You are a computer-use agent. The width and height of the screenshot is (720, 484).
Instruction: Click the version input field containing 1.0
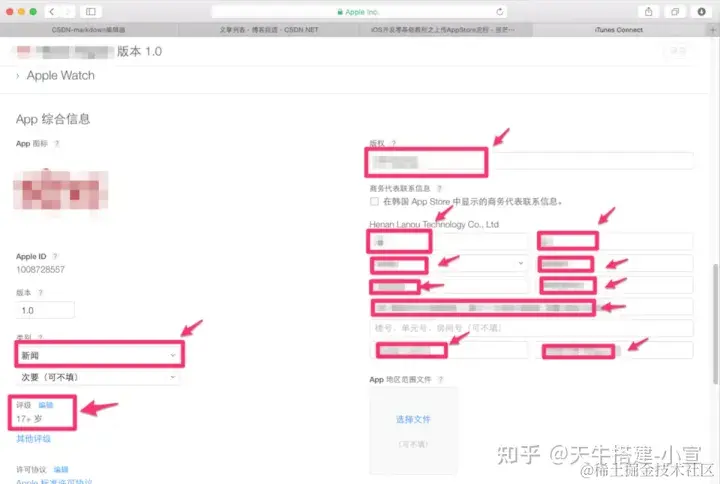point(45,310)
